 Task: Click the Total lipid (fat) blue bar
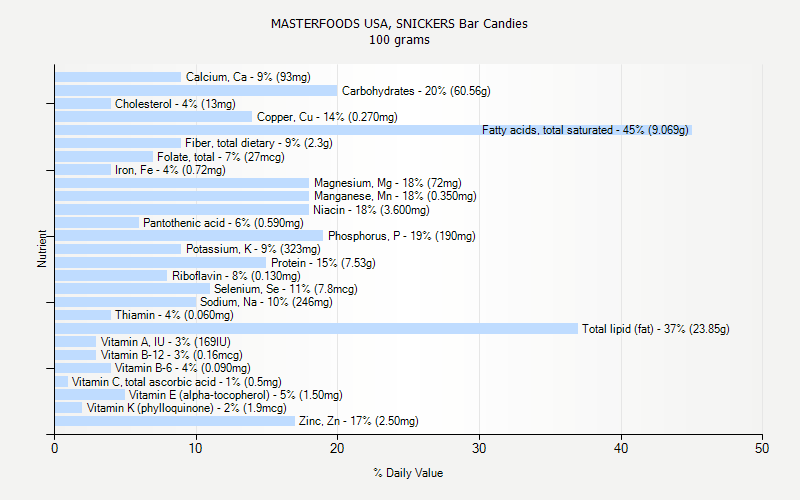(316, 329)
